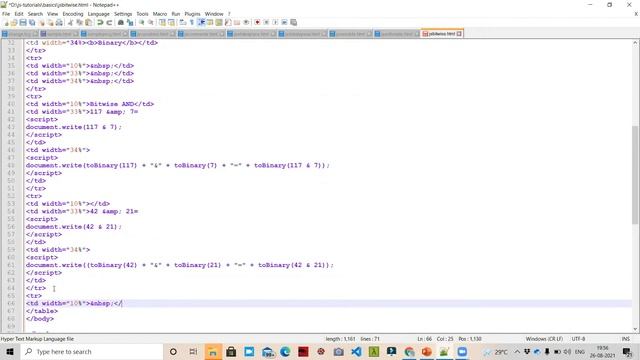Click UTF-8 encoding in status bar
640x360 pixels.
point(578,339)
